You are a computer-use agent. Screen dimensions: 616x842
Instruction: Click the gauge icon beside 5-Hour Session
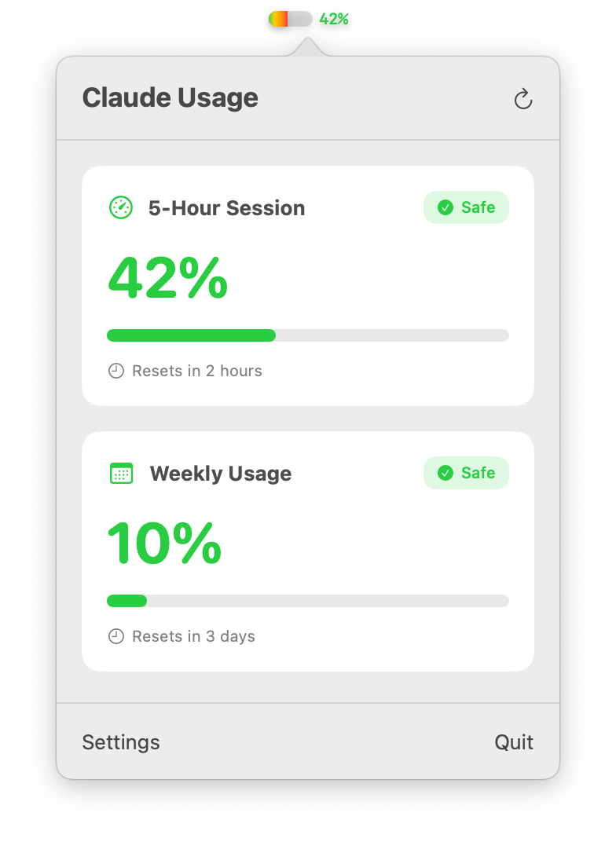coord(121,207)
